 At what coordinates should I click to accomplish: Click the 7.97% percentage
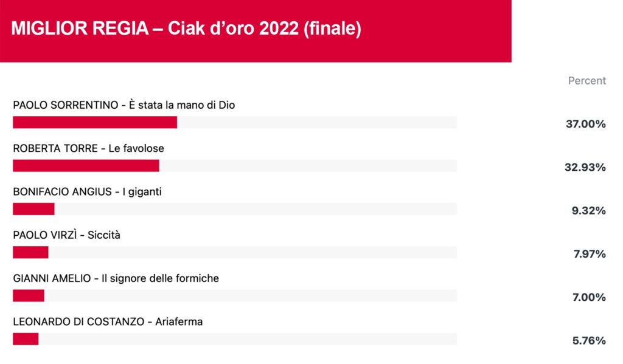[x=589, y=253]
